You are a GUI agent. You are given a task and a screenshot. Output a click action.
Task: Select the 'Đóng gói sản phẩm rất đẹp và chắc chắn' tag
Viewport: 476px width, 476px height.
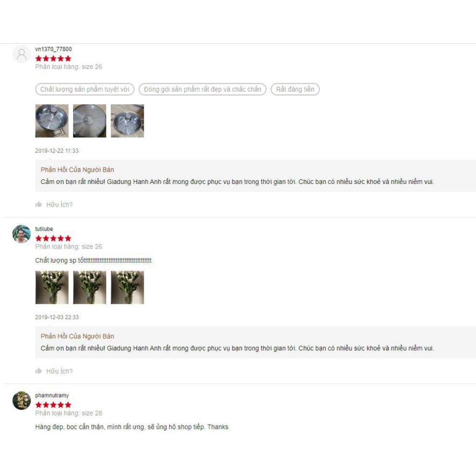(x=203, y=89)
